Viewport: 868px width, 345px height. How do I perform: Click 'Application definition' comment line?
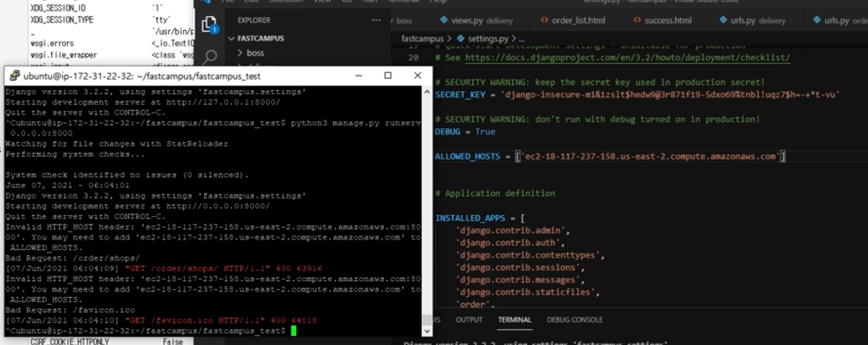click(495, 194)
